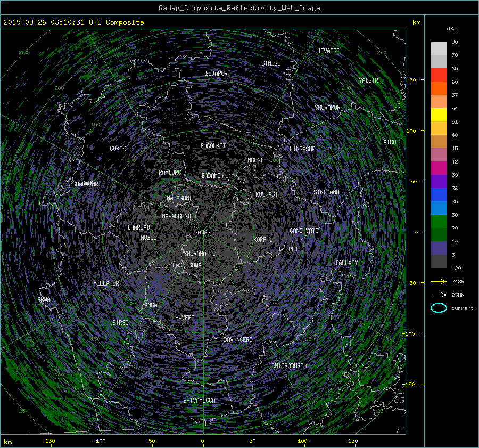
Task: Click the LAXMESHWAR city label
Action: [x=188, y=265]
